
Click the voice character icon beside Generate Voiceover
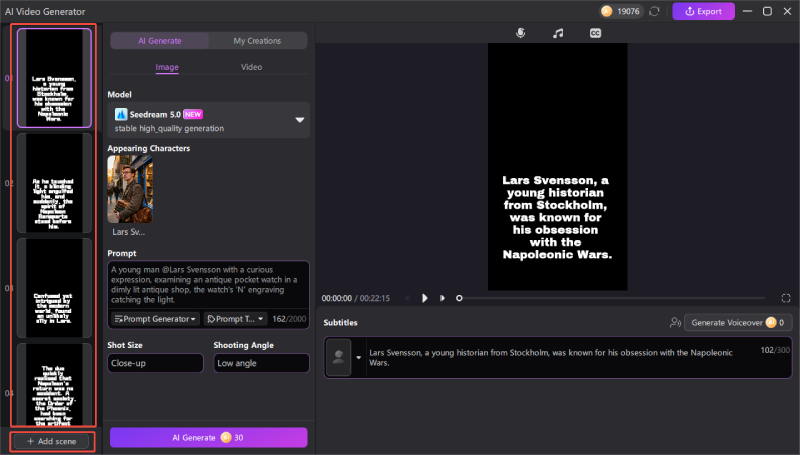676,323
